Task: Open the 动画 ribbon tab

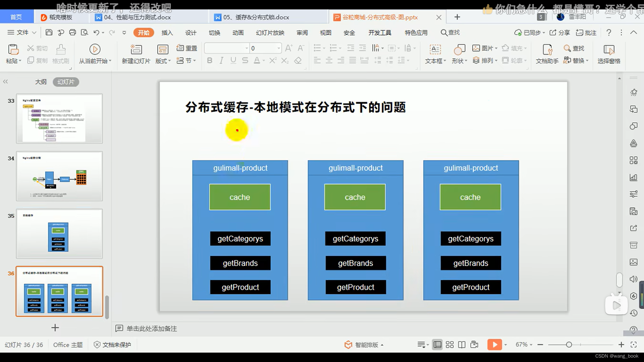Action: [x=238, y=33]
